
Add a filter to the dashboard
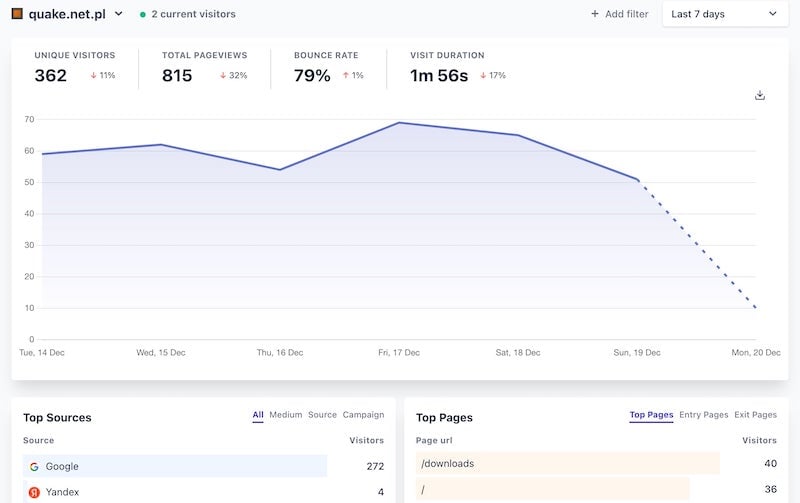click(x=620, y=14)
